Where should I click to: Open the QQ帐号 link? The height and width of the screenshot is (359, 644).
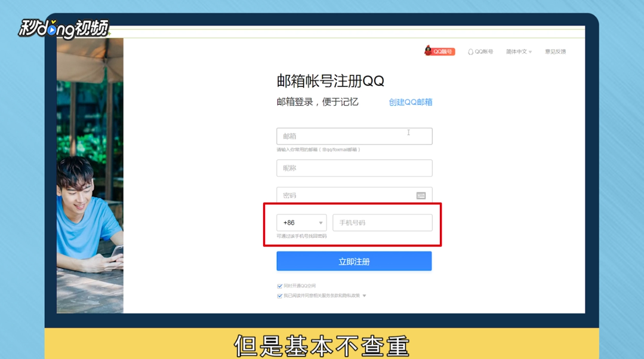click(480, 51)
